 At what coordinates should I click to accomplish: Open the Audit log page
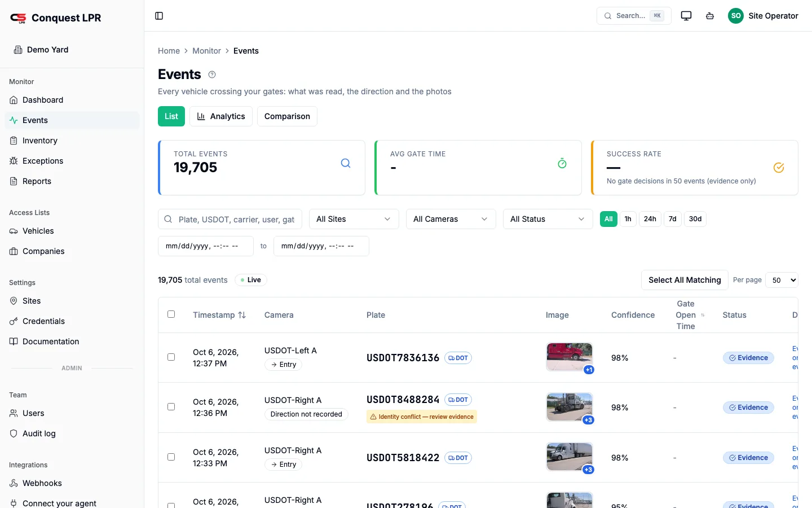tap(72, 433)
